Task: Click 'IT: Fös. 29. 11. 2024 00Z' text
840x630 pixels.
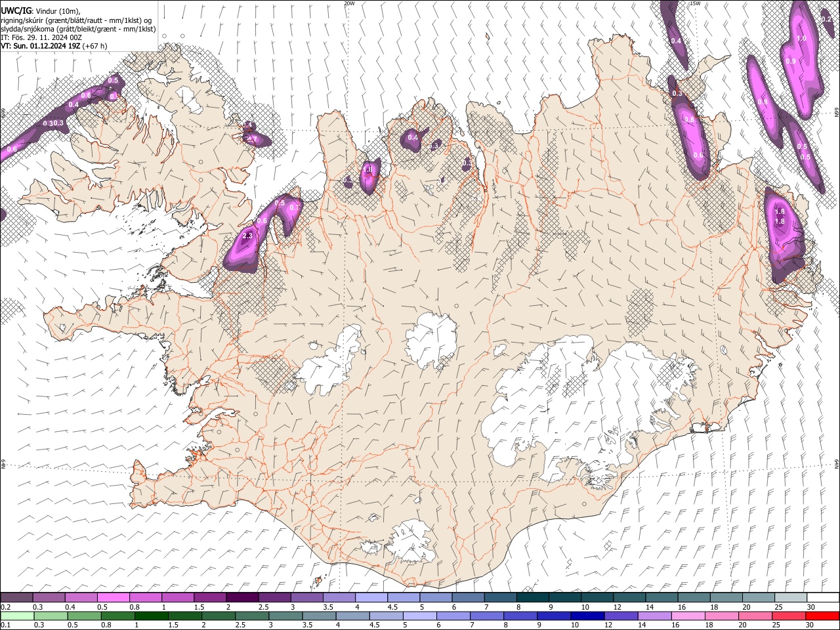Action: tap(41, 37)
